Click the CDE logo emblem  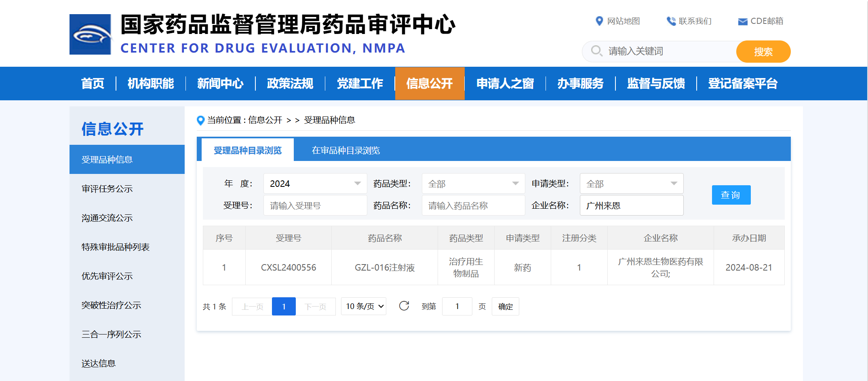pyautogui.click(x=90, y=34)
